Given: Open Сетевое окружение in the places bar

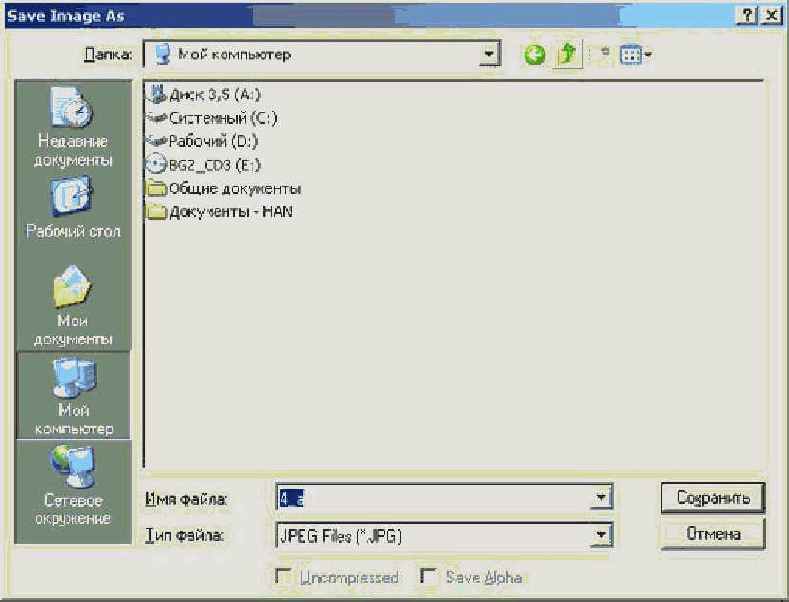Looking at the screenshot, I should (x=73, y=486).
